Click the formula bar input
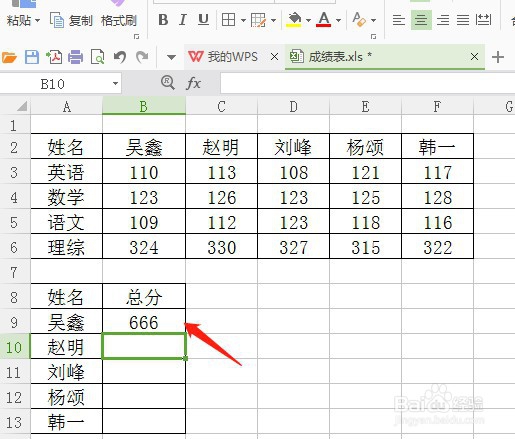This screenshot has width=515, height=439. point(367,83)
